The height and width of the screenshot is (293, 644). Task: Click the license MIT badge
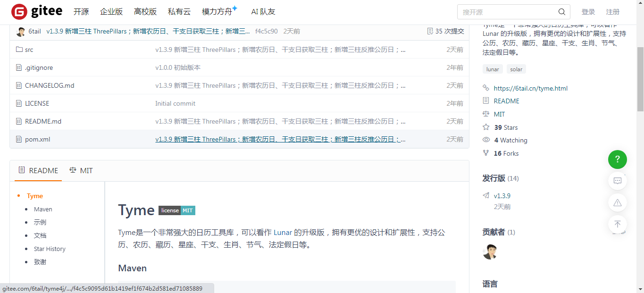[x=177, y=210]
